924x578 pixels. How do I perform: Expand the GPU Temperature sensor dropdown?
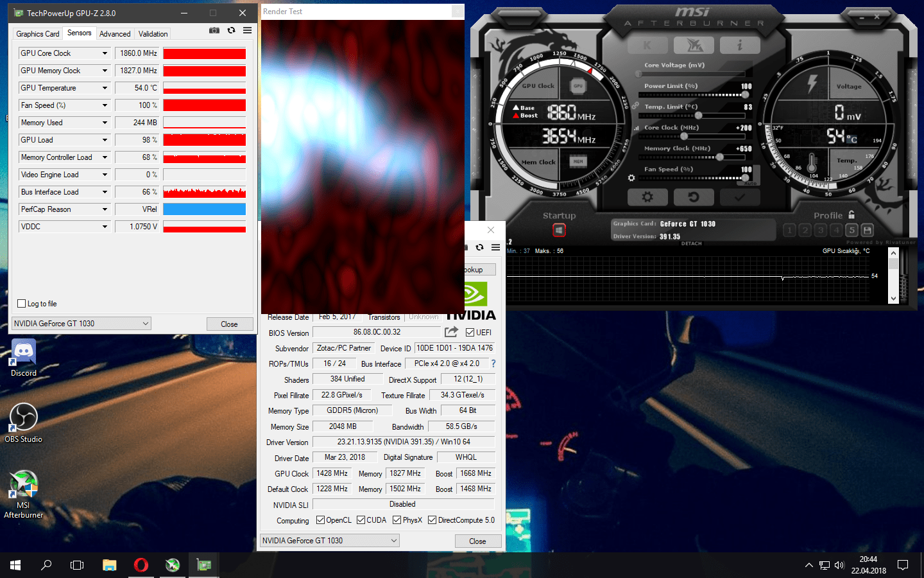[x=105, y=88]
